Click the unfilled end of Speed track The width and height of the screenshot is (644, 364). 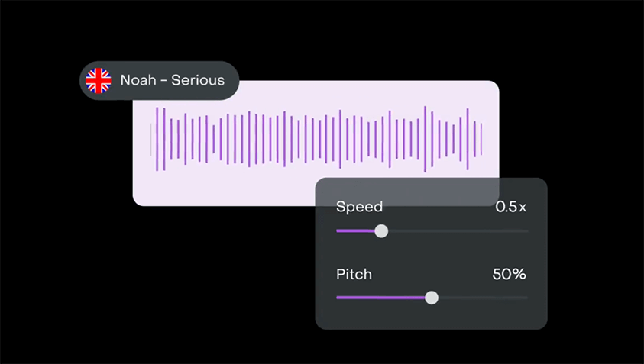[521, 231]
